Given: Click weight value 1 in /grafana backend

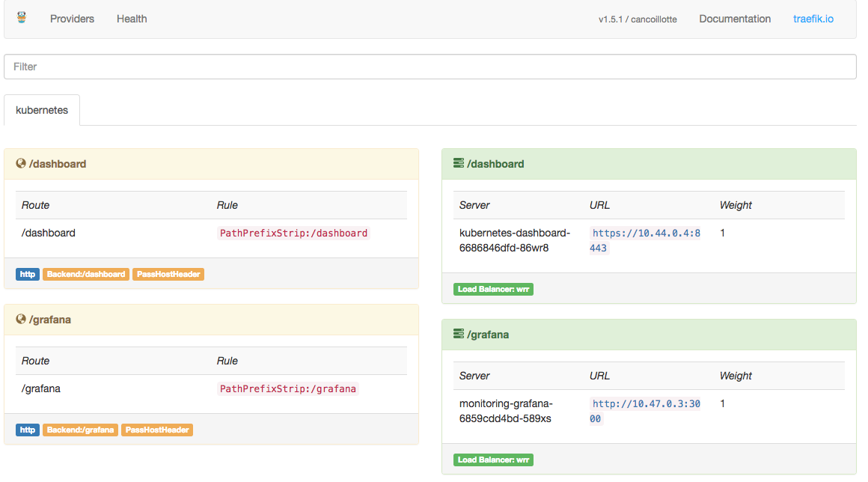Looking at the screenshot, I should [x=722, y=403].
